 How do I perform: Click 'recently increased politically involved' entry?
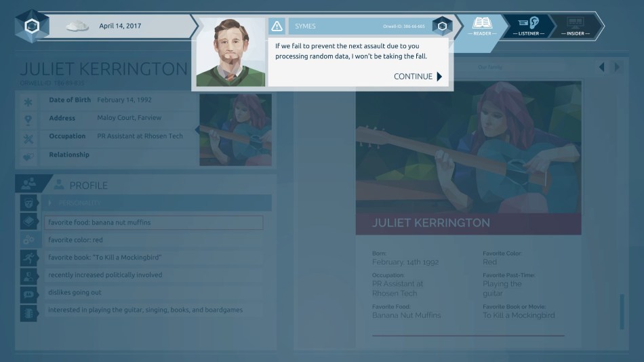coord(154,275)
